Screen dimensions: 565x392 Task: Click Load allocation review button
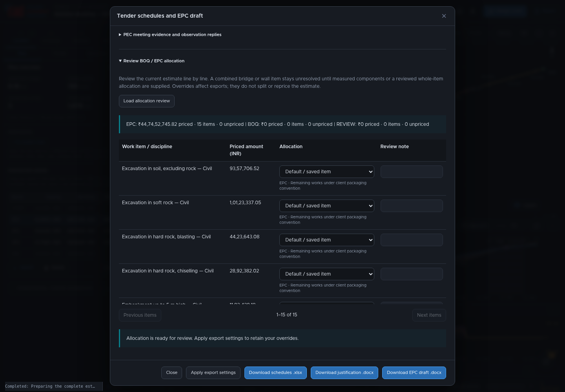coord(147,101)
